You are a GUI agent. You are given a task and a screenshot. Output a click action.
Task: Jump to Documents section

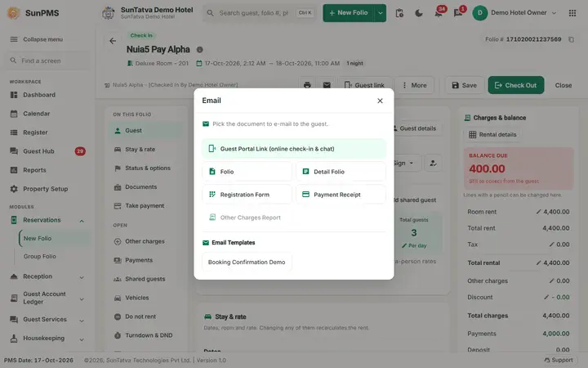pyautogui.click(x=146, y=187)
